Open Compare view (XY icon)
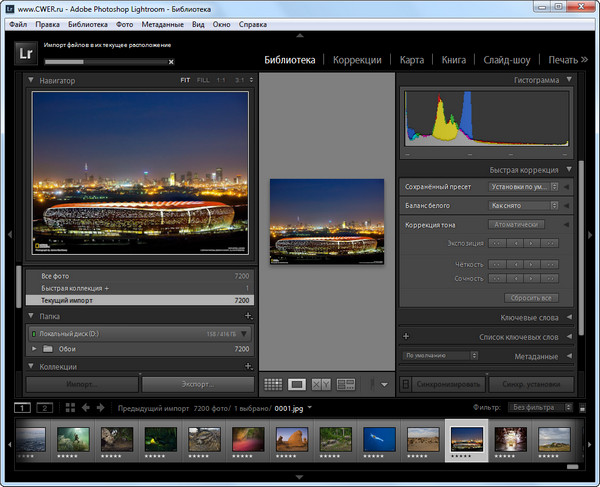Screen dimensions: 600x487 (x=321, y=384)
